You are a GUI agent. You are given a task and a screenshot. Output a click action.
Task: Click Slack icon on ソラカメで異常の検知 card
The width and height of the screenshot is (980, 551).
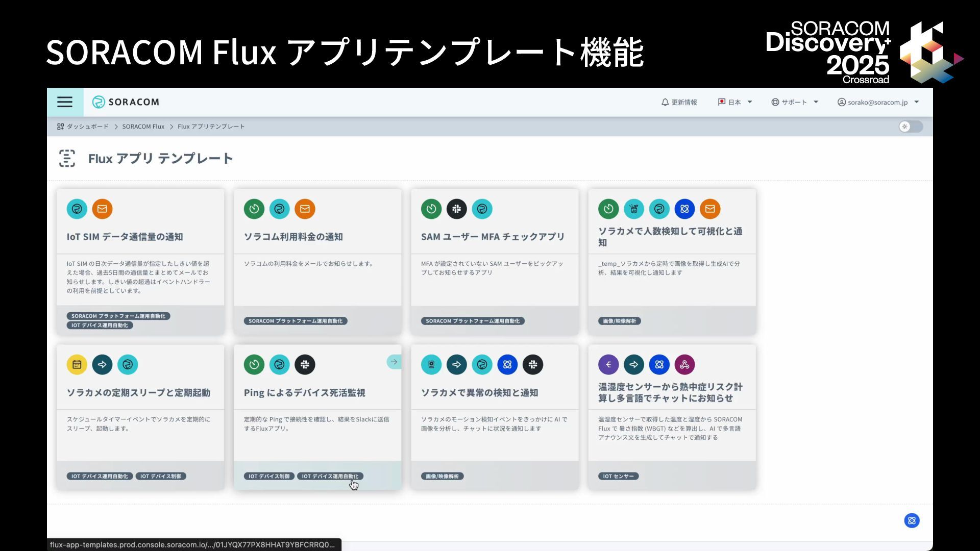click(533, 364)
